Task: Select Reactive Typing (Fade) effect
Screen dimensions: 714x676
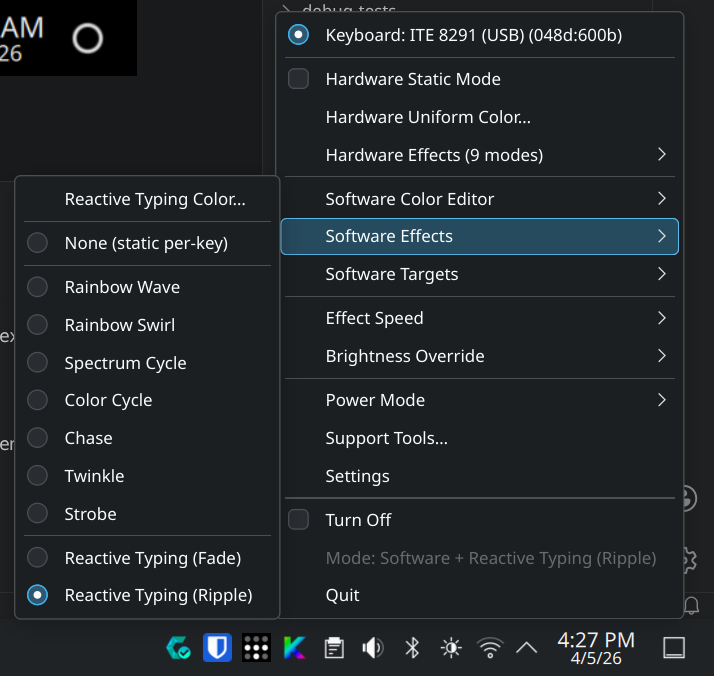Action: (x=147, y=558)
